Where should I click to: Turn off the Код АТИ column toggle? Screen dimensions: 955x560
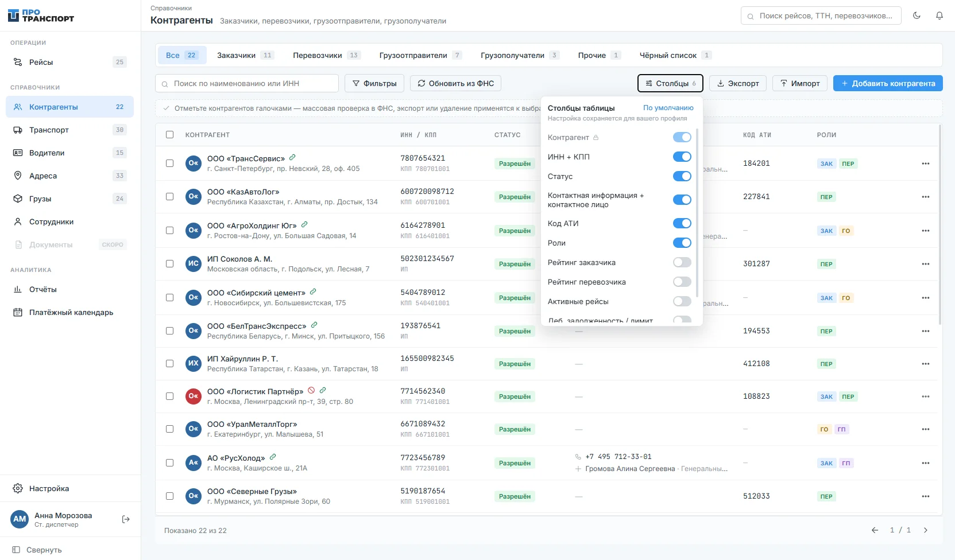(682, 223)
